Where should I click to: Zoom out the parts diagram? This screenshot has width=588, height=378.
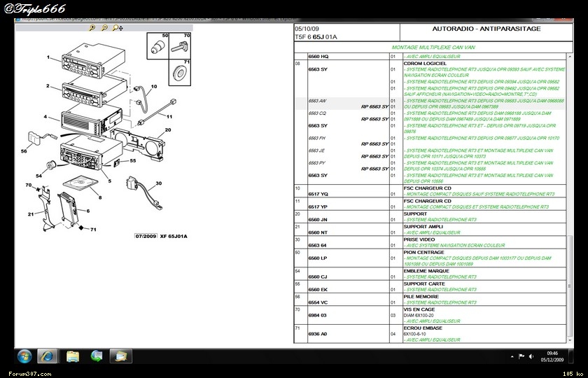(104, 28)
